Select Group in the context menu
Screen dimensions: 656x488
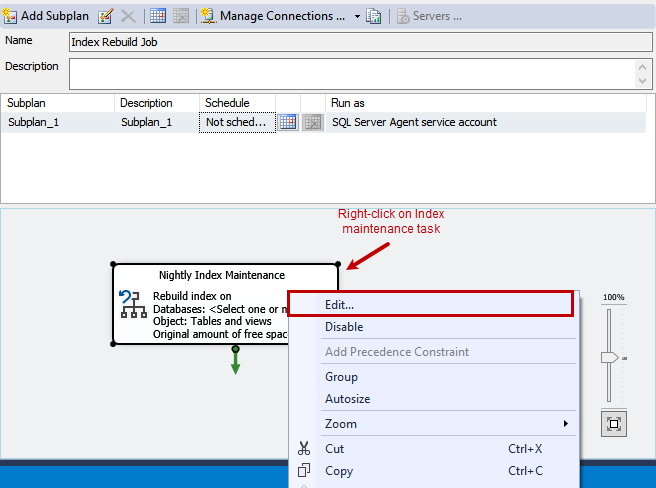coord(341,377)
